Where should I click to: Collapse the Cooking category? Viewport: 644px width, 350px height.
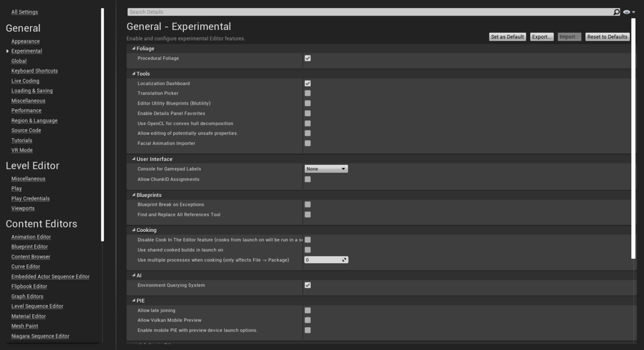tap(133, 230)
